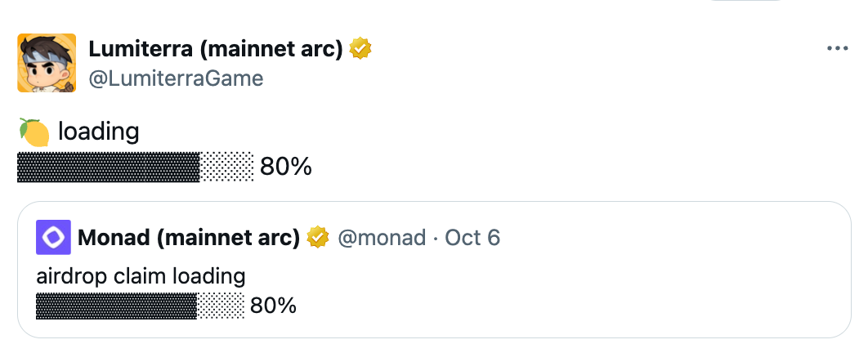The width and height of the screenshot is (868, 353).
Task: Click the Lumiterra profile avatar
Action: click(x=47, y=63)
